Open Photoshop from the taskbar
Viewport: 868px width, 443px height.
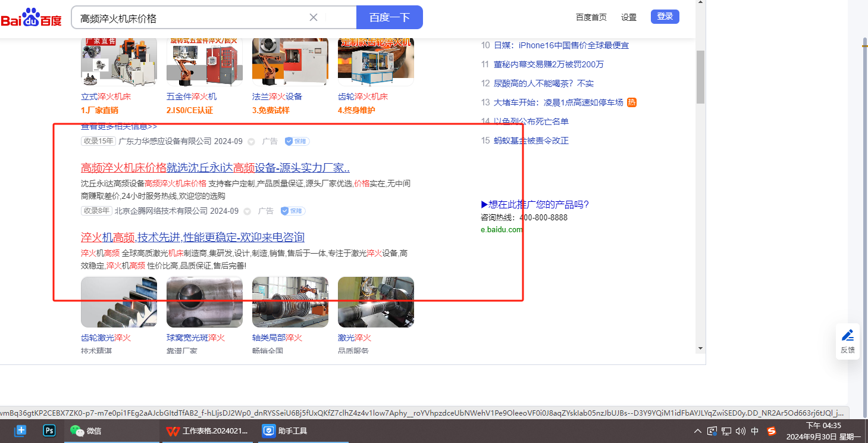pos(49,430)
